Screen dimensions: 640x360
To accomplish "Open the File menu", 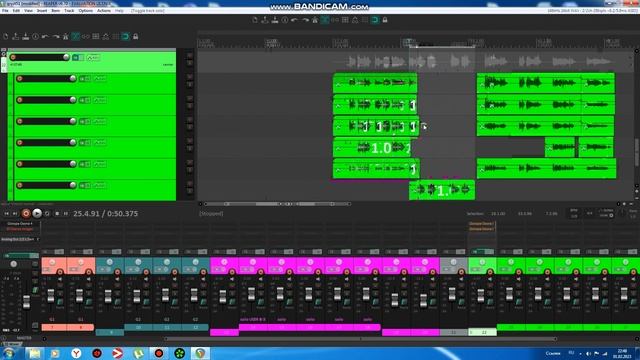I will (5, 11).
